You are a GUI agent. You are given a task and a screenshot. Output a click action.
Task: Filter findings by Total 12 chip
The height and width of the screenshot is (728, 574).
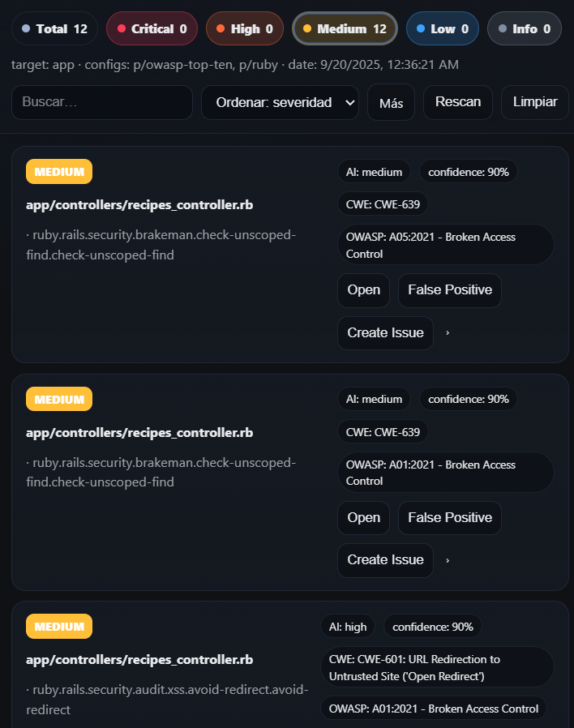(x=54, y=28)
